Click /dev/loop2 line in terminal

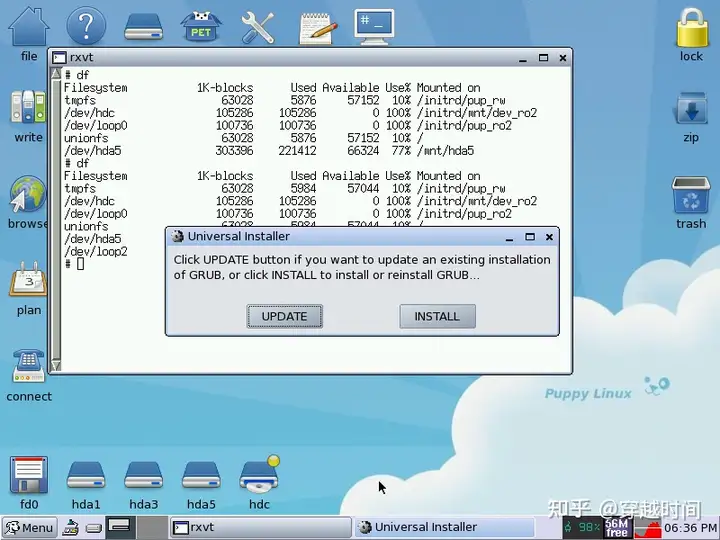tap(96, 252)
